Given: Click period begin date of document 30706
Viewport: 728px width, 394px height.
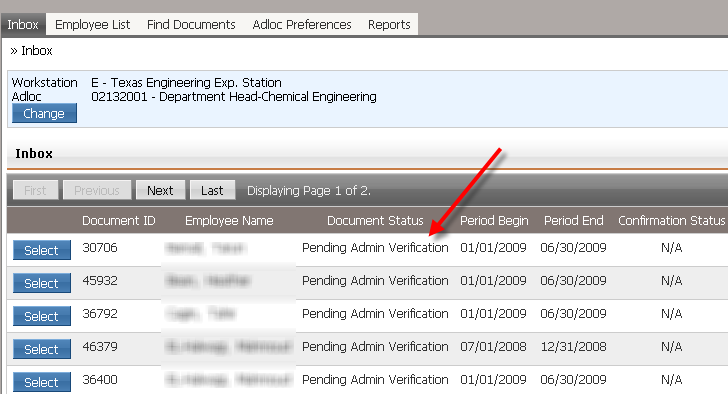Looking at the screenshot, I should pos(493,248).
